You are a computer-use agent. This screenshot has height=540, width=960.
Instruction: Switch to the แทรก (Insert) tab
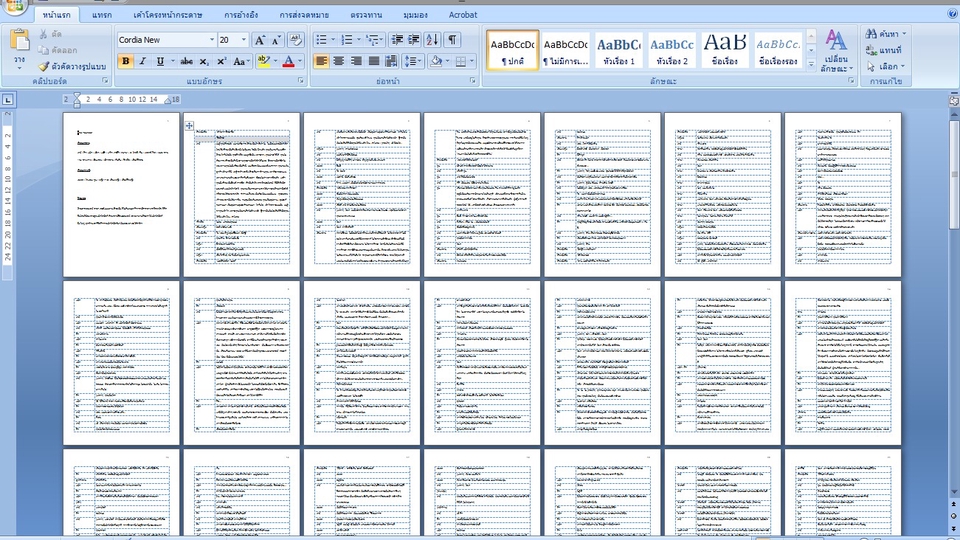pyautogui.click(x=102, y=15)
